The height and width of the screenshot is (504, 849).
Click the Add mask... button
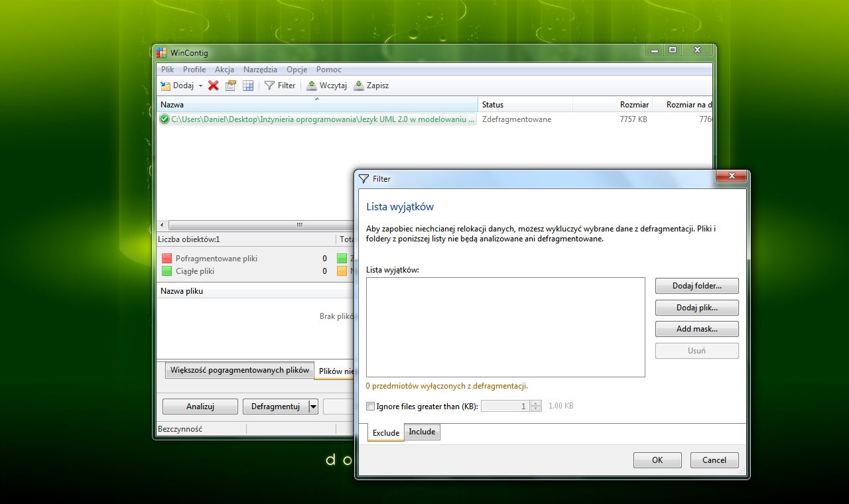696,329
